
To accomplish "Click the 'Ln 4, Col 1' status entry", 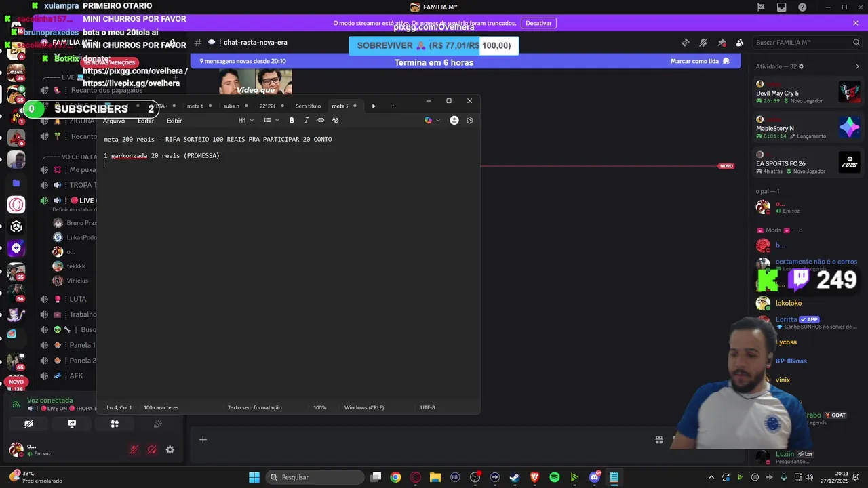I will (x=119, y=407).
